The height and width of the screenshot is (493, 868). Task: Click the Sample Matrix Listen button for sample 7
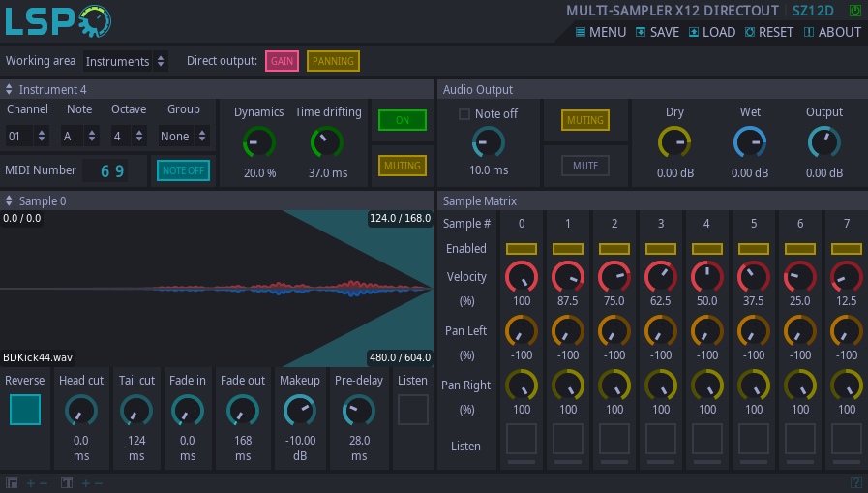847,439
